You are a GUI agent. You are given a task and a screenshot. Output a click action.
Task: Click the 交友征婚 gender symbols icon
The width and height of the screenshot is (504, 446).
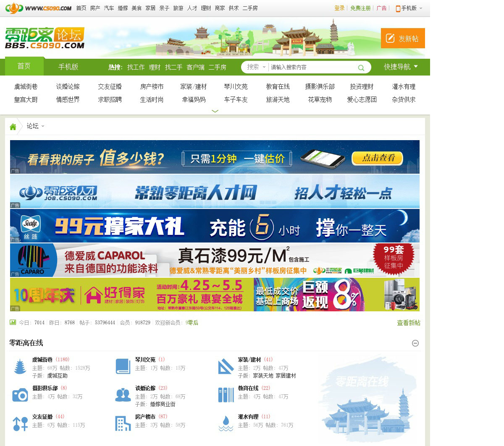point(20,423)
